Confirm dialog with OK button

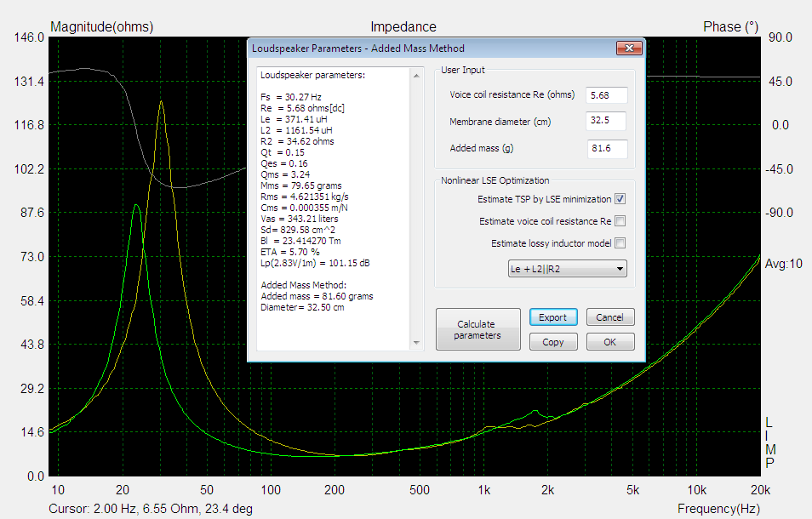[x=610, y=342]
